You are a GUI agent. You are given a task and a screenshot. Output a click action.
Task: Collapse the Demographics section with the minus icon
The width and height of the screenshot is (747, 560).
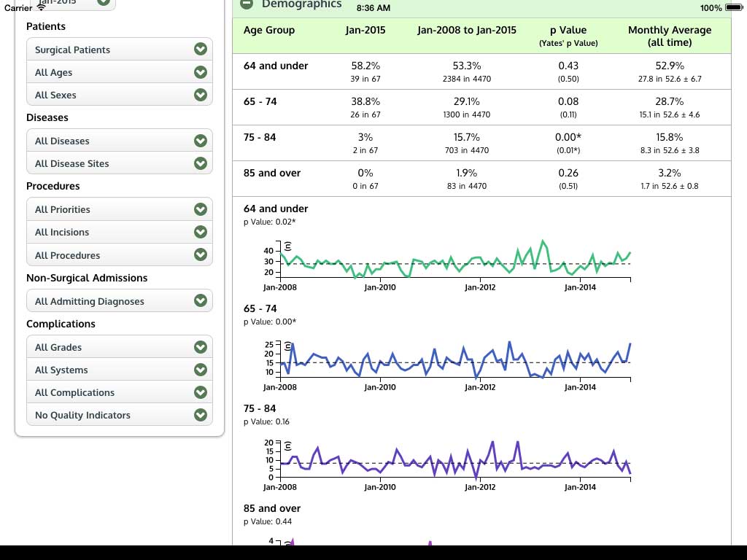pos(247,4)
